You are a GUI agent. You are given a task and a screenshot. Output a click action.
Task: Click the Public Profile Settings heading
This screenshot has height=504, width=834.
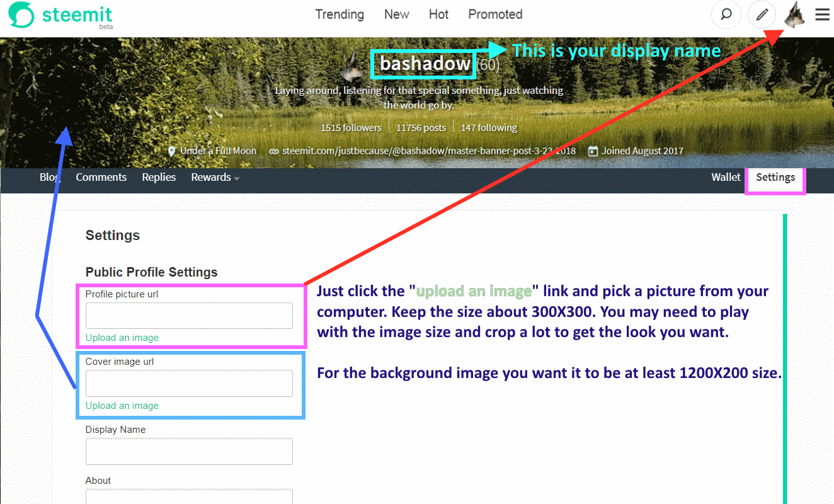pos(152,272)
